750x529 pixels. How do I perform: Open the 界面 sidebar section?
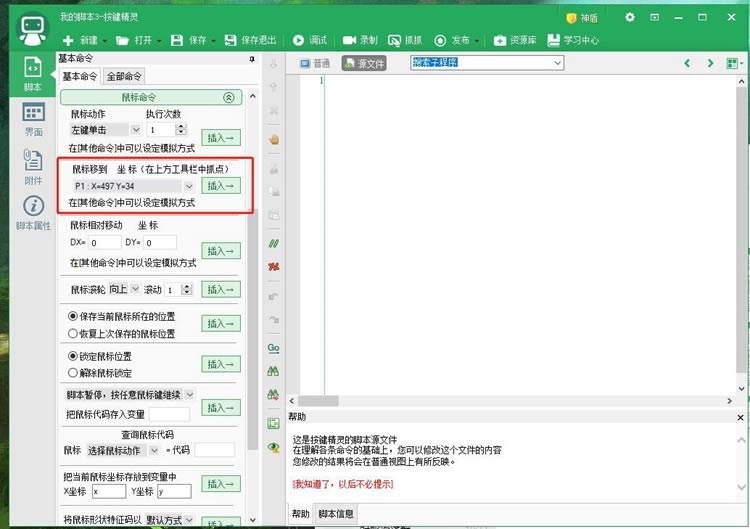coord(32,119)
